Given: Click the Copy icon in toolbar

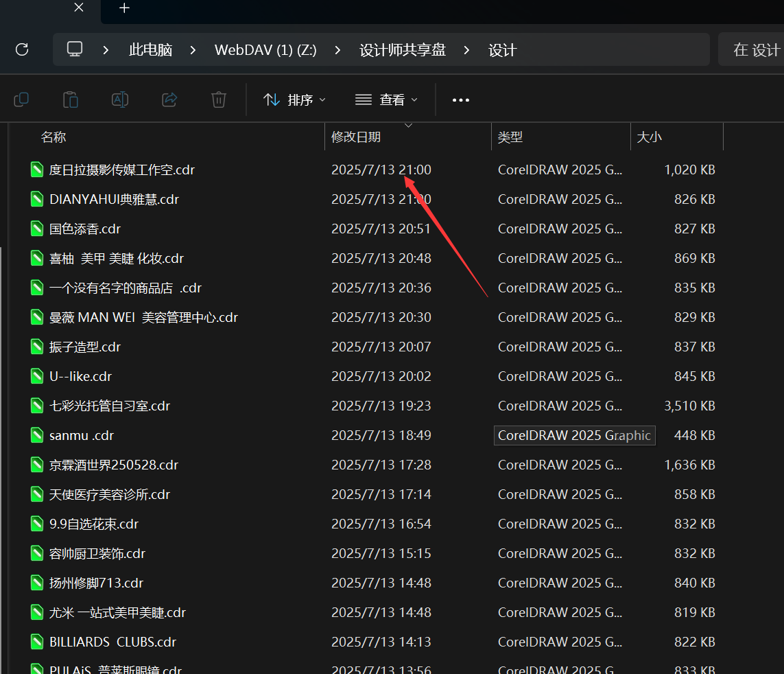Looking at the screenshot, I should (21, 100).
